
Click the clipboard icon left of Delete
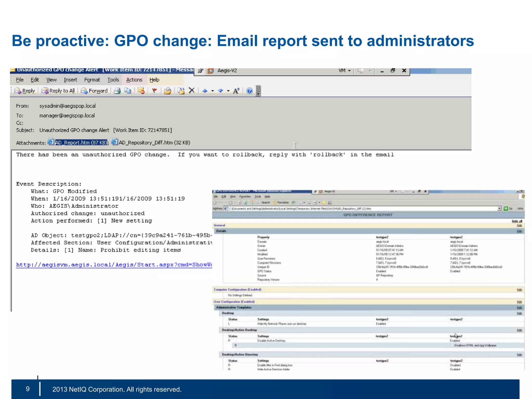181,91
